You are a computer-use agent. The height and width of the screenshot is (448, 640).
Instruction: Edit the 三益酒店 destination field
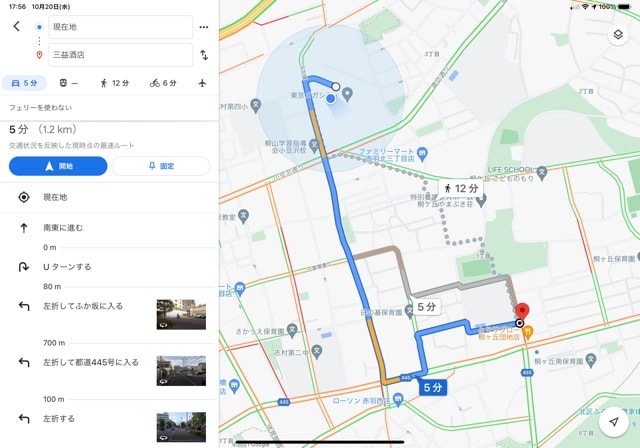click(120, 55)
